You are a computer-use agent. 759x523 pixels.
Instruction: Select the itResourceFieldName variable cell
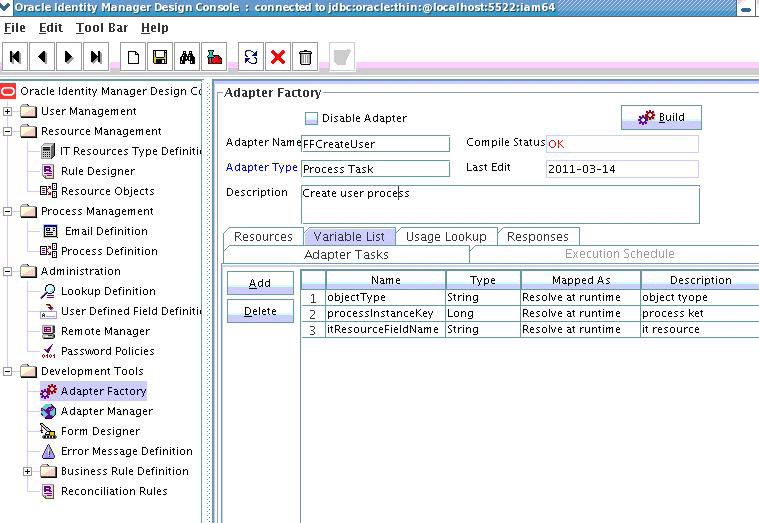(x=385, y=329)
